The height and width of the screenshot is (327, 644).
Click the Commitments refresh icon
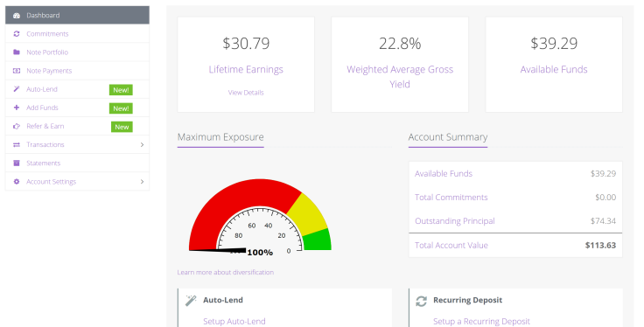click(x=17, y=33)
